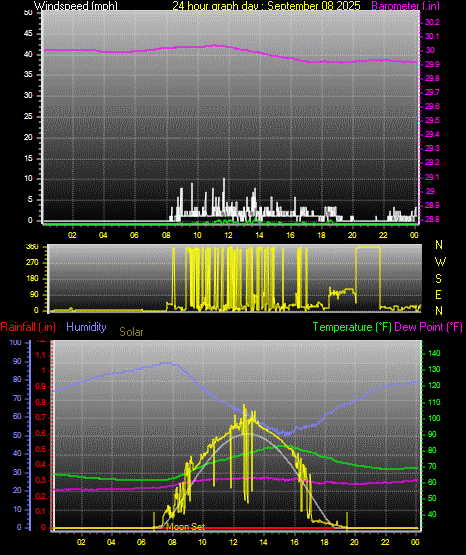This screenshot has height=555, width=466.
Task: Select the blue Humidity legend label
Action: click(x=86, y=327)
